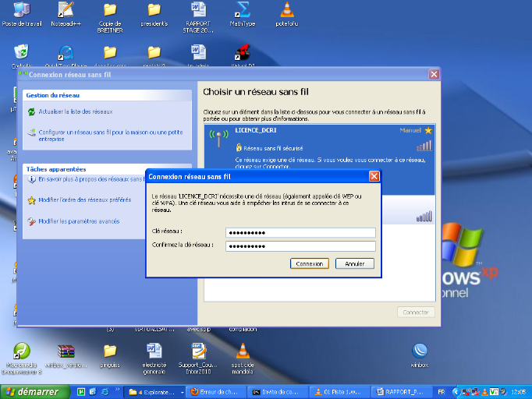Click volume speaker tray icon
Screen dimensions: 532x399
(503, 392)
